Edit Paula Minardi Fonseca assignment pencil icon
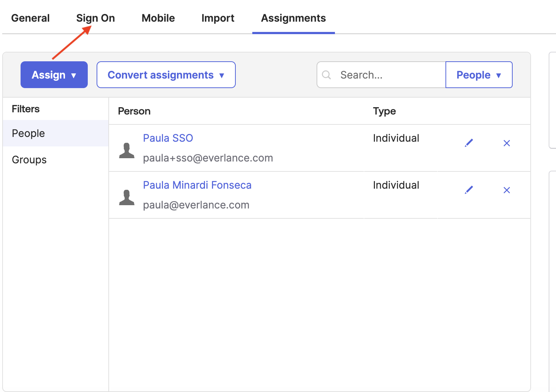Screen dimensions: 556x392 point(469,190)
